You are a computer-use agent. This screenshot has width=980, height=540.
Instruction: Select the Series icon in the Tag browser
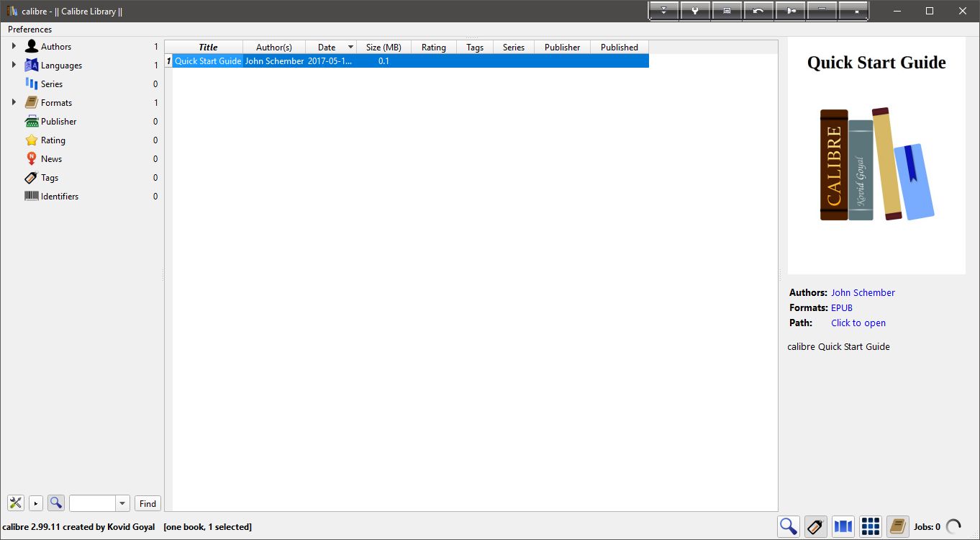click(32, 84)
